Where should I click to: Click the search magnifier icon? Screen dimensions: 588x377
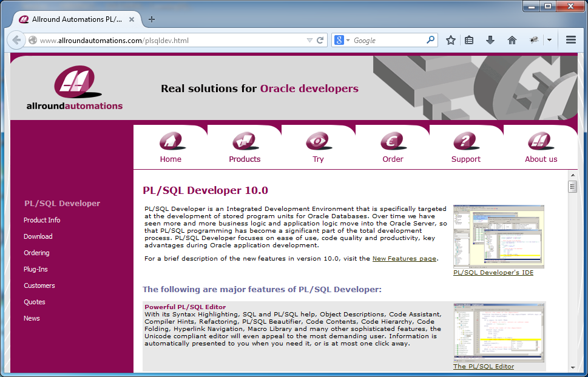(x=430, y=40)
